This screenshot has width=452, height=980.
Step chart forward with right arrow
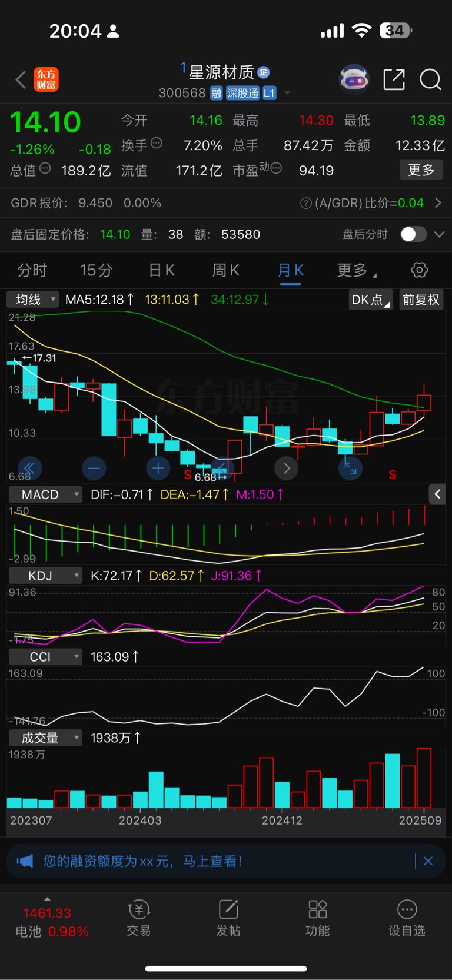287,469
